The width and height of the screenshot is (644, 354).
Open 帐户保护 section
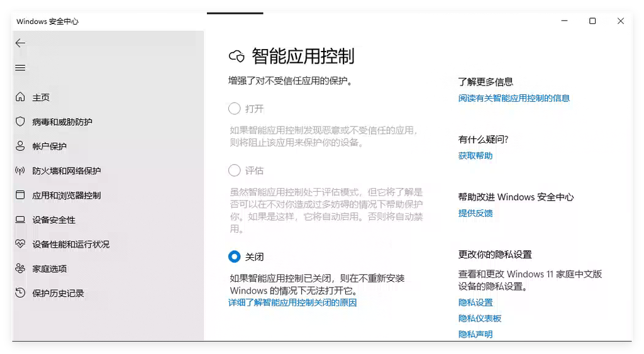[49, 147]
